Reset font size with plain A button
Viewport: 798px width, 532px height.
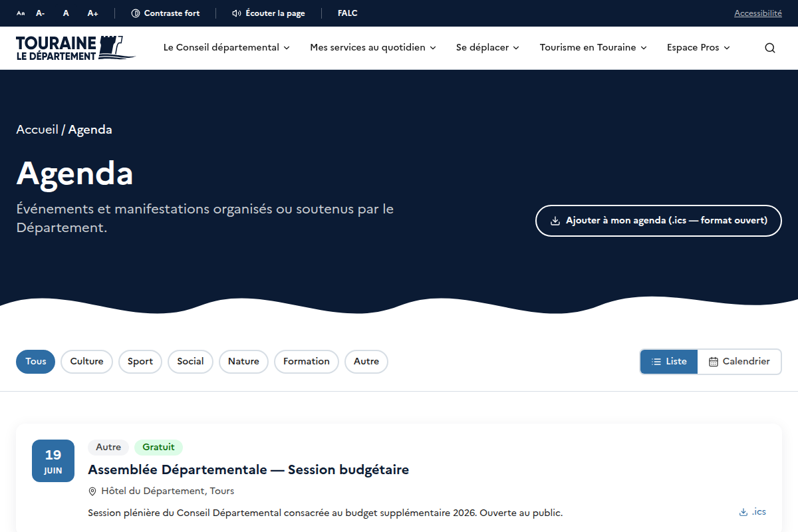click(66, 13)
